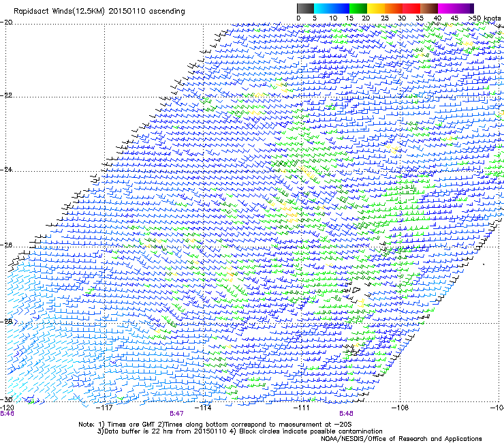Click the -30 latitude axis label
This screenshot has width=504, height=443.
click(6, 399)
